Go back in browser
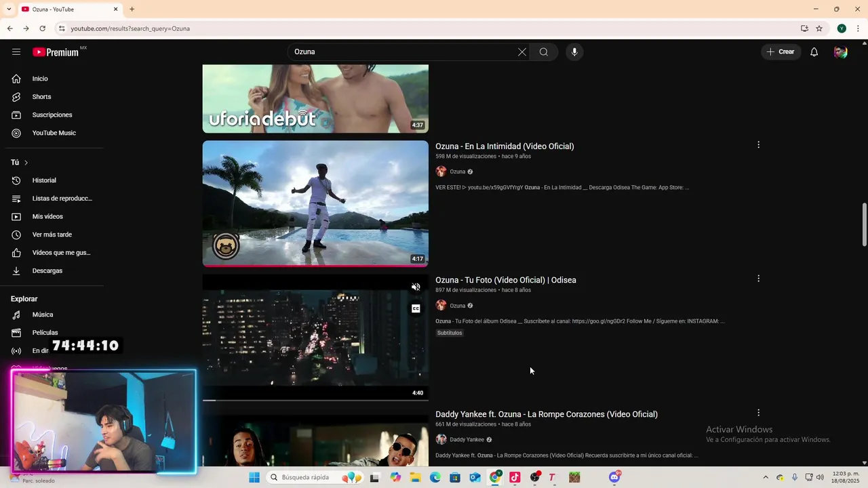 9,28
